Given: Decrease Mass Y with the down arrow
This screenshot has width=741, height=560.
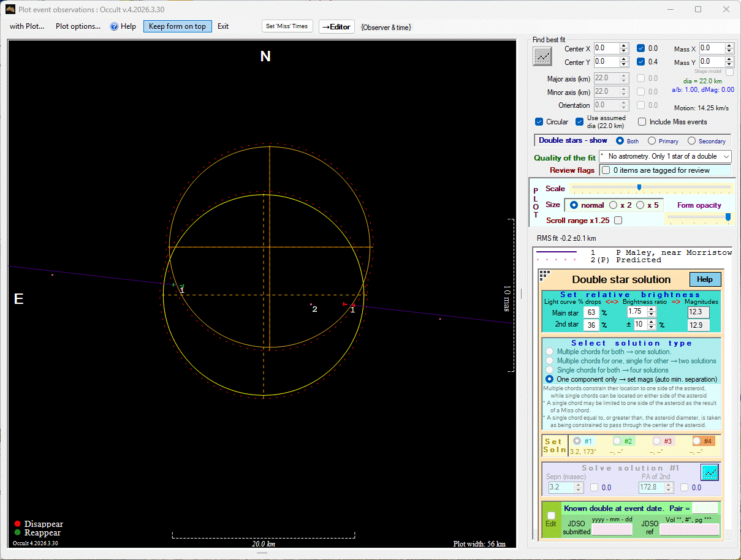Looking at the screenshot, I should tap(729, 64).
